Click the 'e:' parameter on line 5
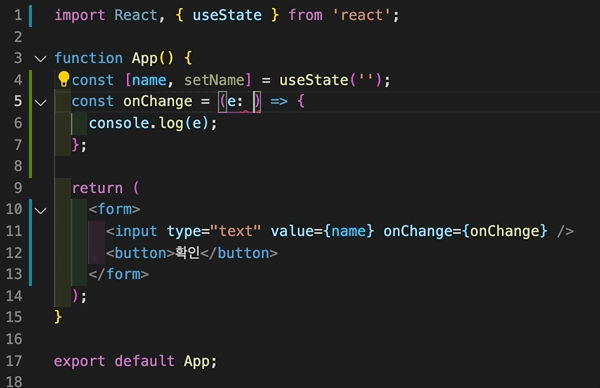 (x=235, y=101)
